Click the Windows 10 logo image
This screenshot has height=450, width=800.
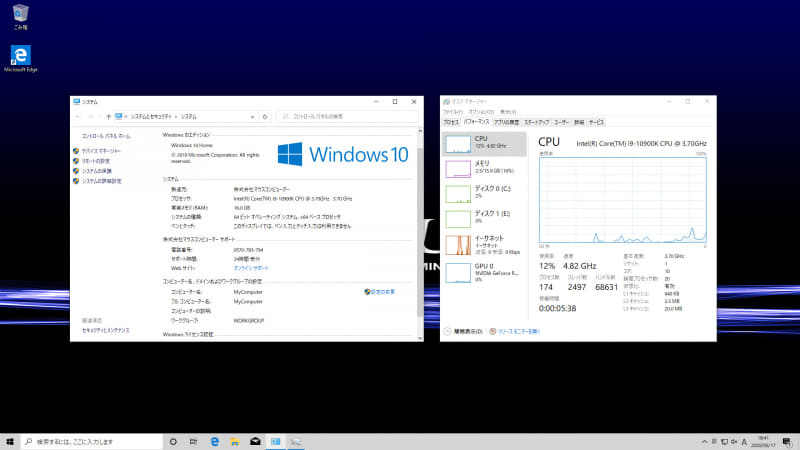click(x=343, y=154)
